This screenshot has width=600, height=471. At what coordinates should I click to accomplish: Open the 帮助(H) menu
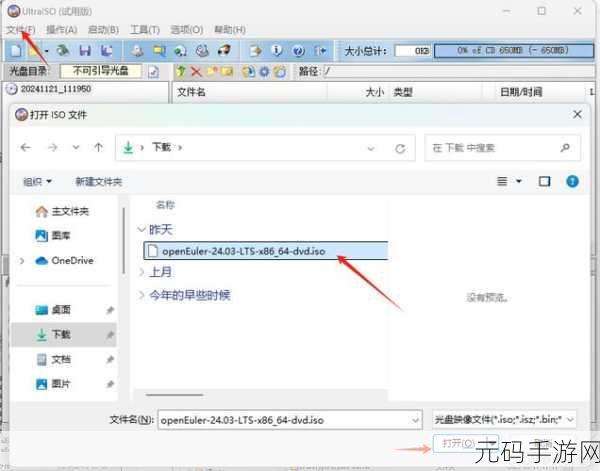[230, 29]
